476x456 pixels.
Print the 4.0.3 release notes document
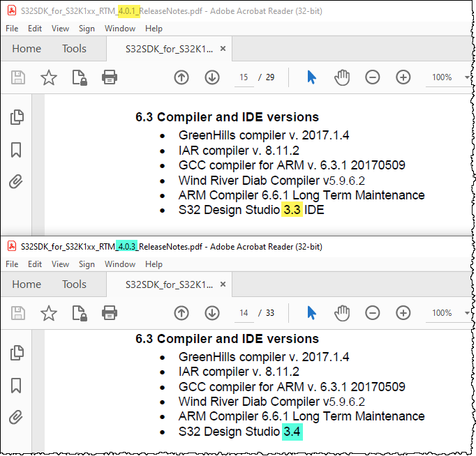(x=110, y=313)
